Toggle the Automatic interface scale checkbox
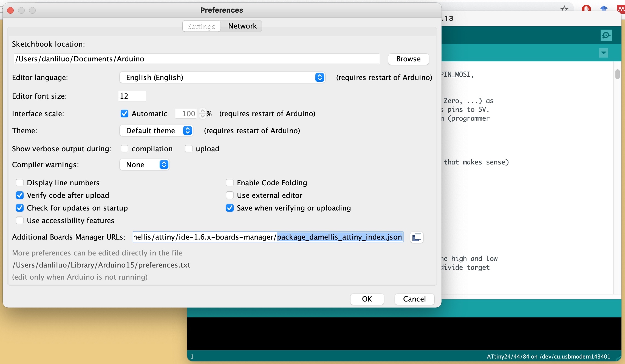Image resolution: width=625 pixels, height=364 pixels. pos(124,113)
